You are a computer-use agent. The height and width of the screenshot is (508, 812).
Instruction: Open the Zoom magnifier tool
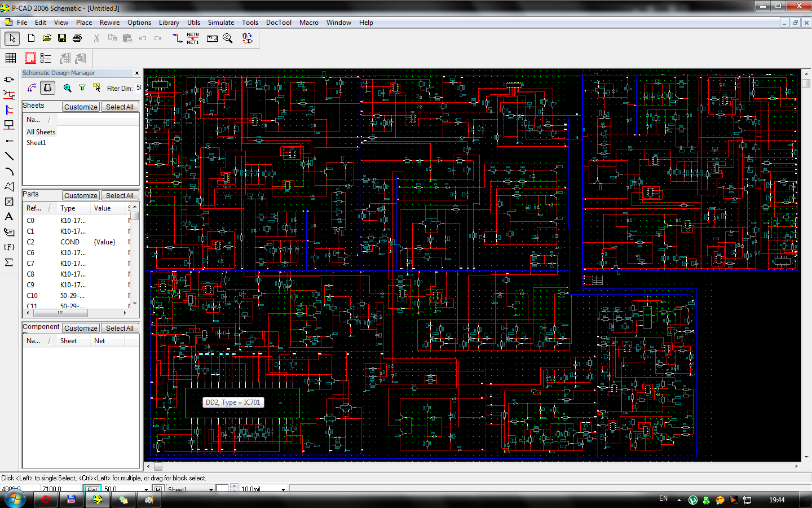228,38
